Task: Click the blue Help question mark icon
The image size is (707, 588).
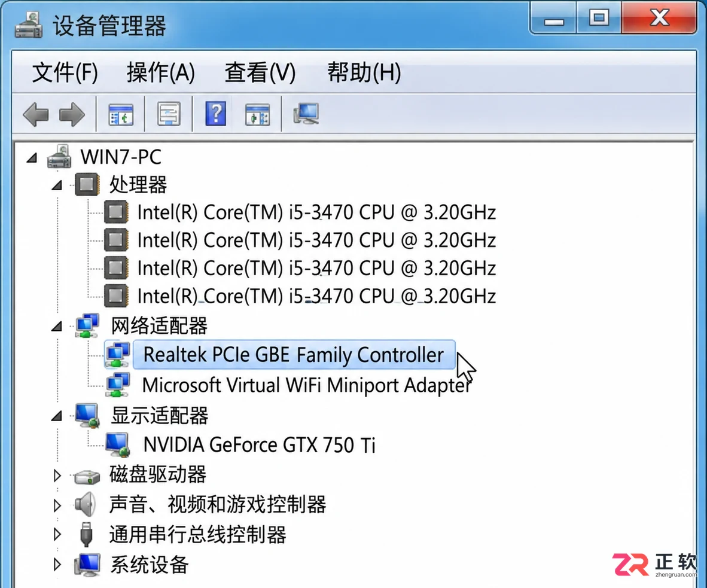Action: click(215, 114)
